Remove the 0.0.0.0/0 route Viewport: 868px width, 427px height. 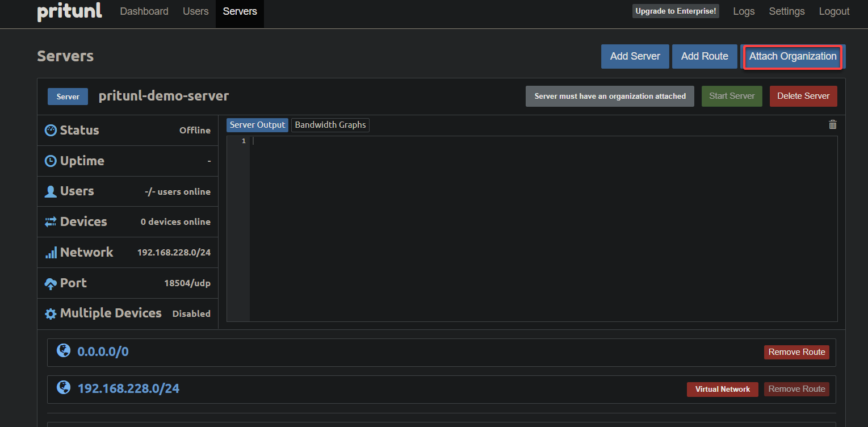click(x=796, y=352)
